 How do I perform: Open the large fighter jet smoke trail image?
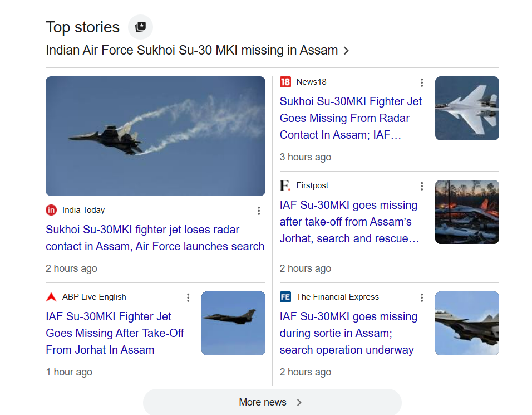point(155,136)
